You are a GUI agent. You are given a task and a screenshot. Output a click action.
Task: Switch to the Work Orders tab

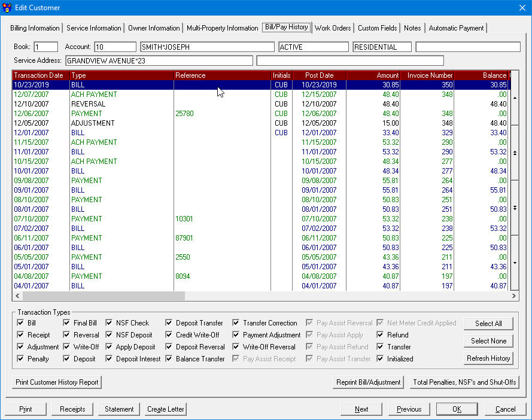click(x=333, y=28)
